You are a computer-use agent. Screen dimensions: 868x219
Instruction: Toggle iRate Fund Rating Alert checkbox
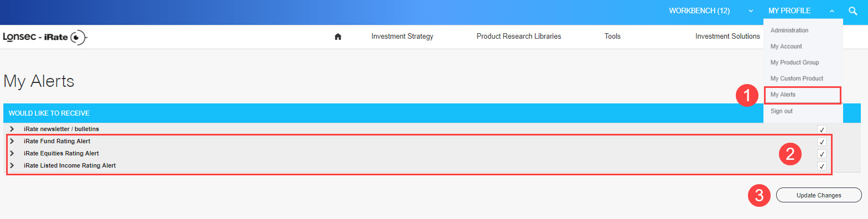click(822, 142)
